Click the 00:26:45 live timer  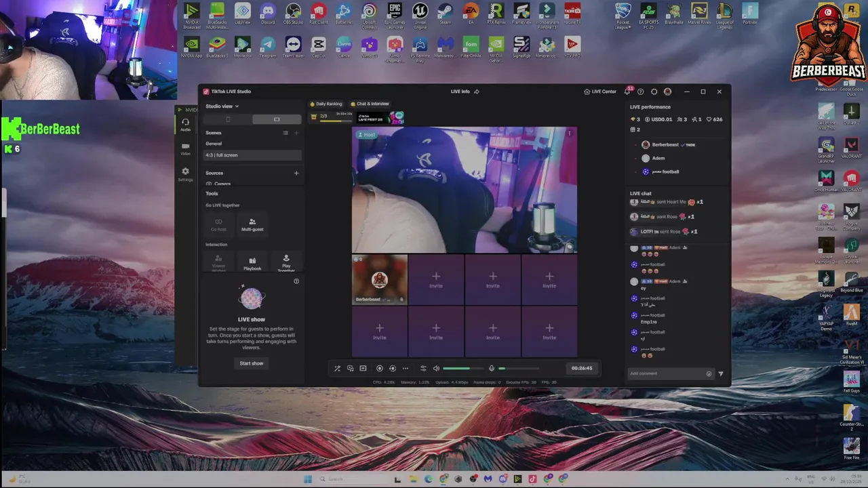[x=582, y=369]
